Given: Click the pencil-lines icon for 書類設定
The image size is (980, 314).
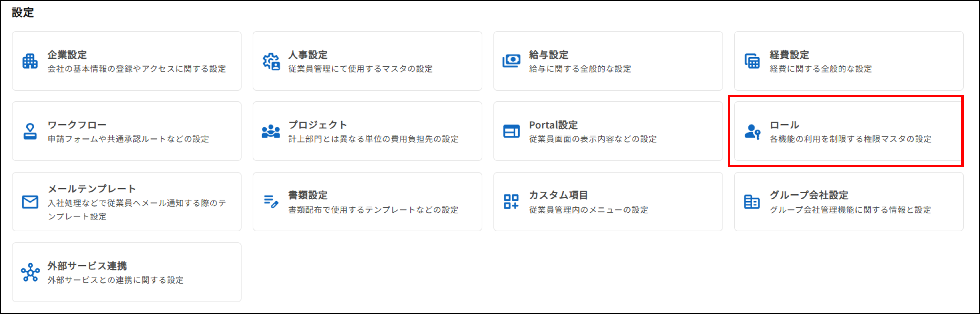Looking at the screenshot, I should (x=271, y=201).
